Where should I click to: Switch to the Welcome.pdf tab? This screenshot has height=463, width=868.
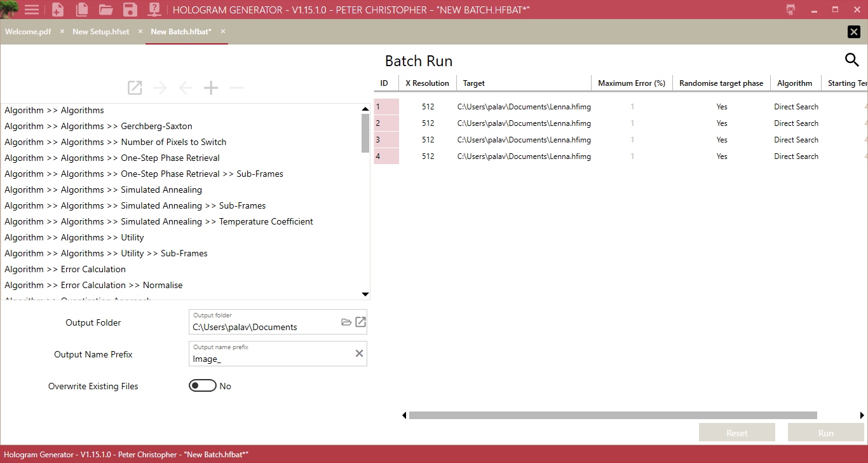coord(28,32)
